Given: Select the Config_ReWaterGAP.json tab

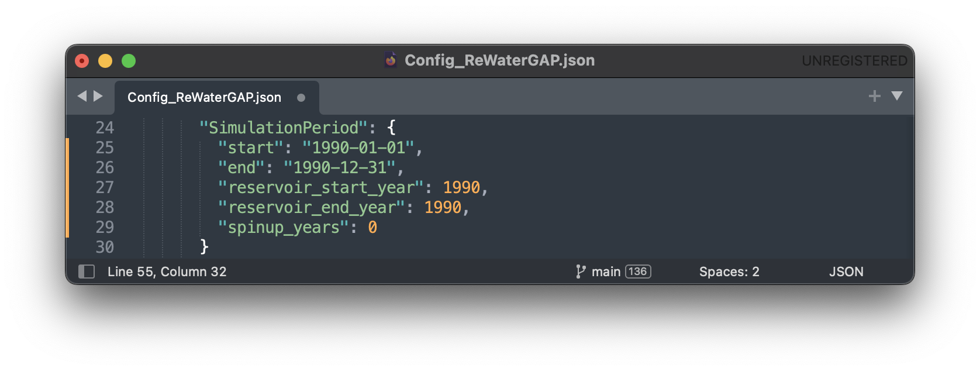Looking at the screenshot, I should click(x=204, y=97).
